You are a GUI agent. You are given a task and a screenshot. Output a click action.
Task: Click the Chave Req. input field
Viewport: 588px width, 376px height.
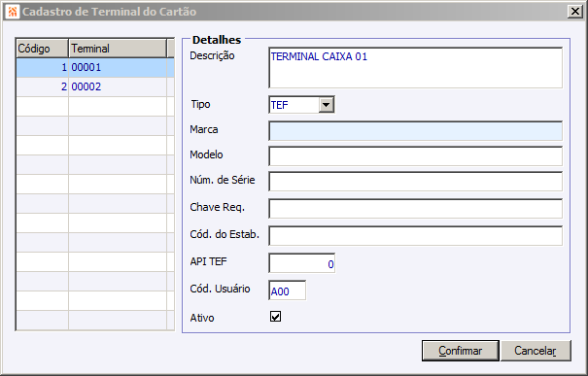pos(416,209)
